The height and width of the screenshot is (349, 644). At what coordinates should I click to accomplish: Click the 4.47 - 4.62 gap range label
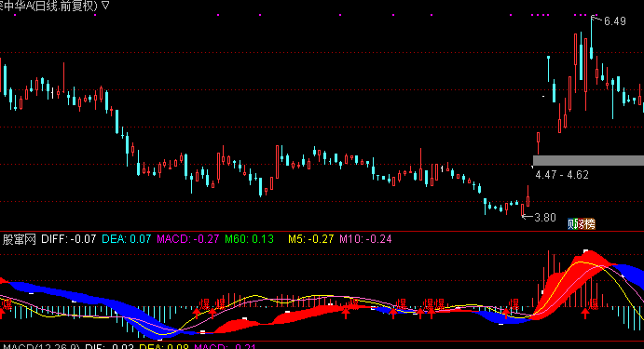click(562, 175)
